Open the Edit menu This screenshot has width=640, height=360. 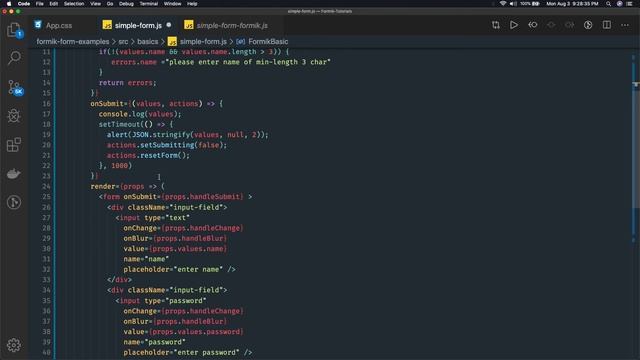(53, 4)
